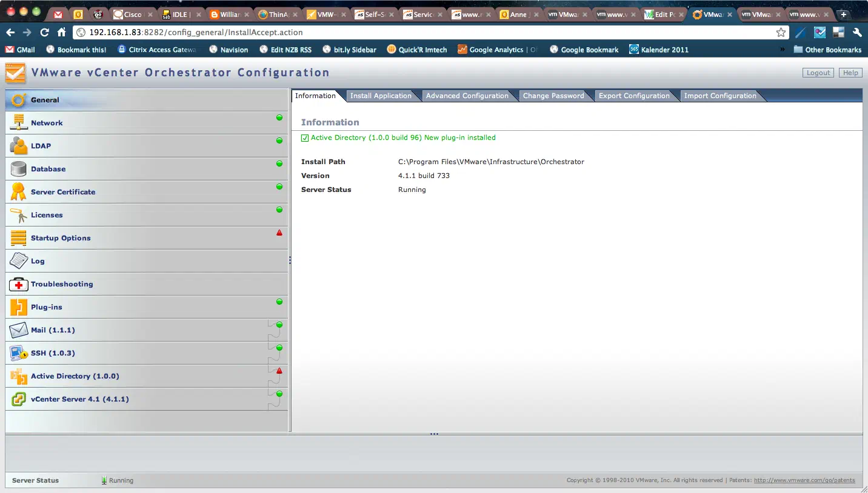Switch to the Cisco browser tab

coord(133,15)
